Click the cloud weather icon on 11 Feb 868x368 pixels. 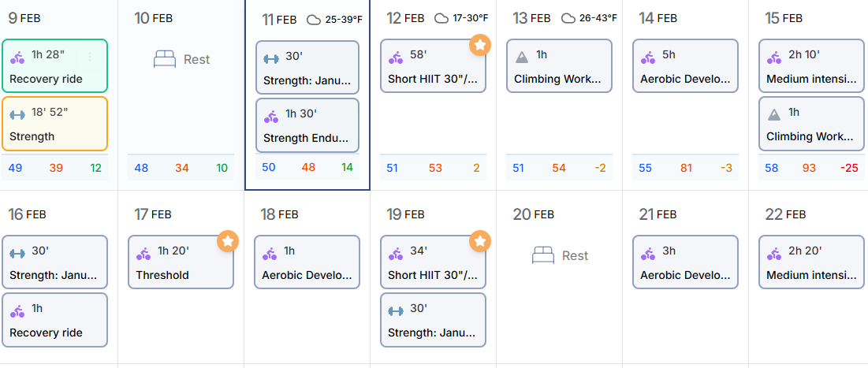tap(314, 20)
